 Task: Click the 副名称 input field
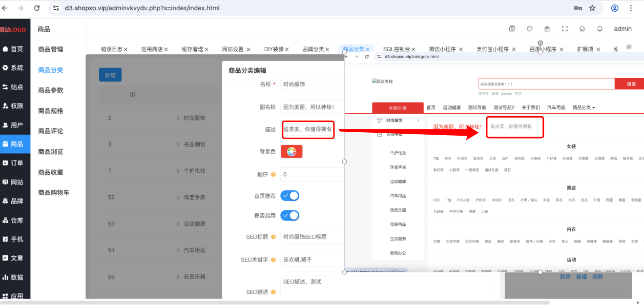pyautogui.click(x=312, y=107)
